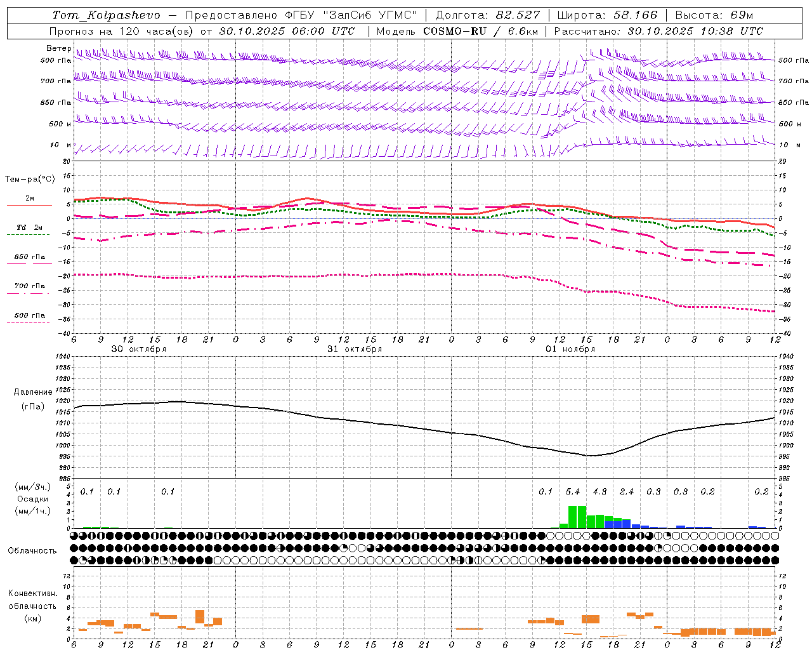Viewport: 812px width, 650px height.
Task: Click the Ветер panel label
Action: (58, 48)
